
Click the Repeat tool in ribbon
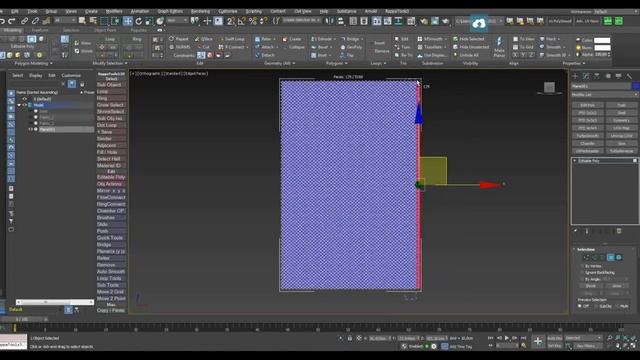point(179,39)
